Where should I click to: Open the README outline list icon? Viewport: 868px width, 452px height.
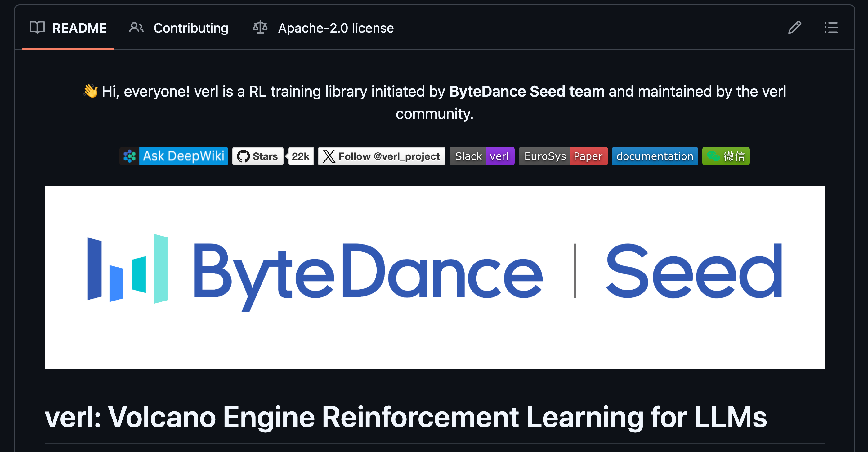[831, 28]
